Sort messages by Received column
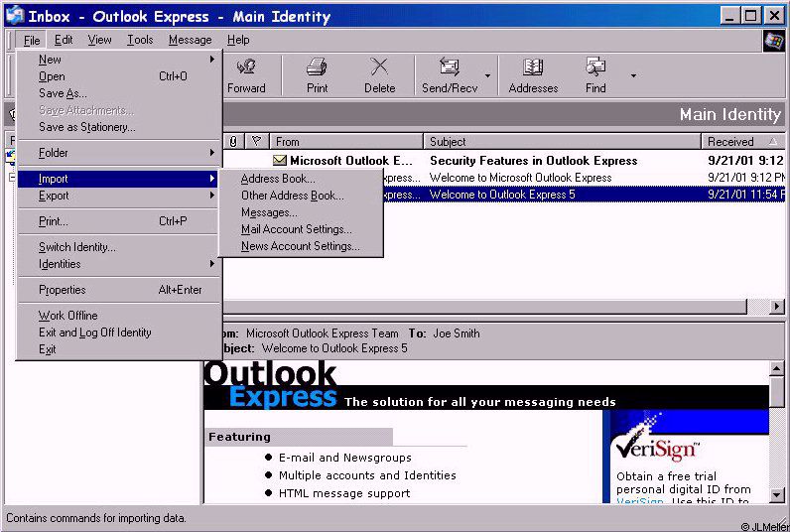The width and height of the screenshot is (790, 532). (x=743, y=142)
